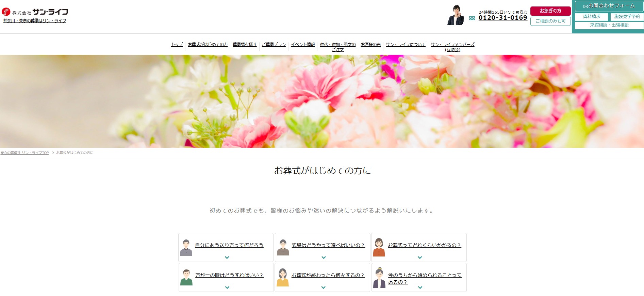Click the heading お葬式がはじめての方に
644x296 pixels.
[x=322, y=171]
